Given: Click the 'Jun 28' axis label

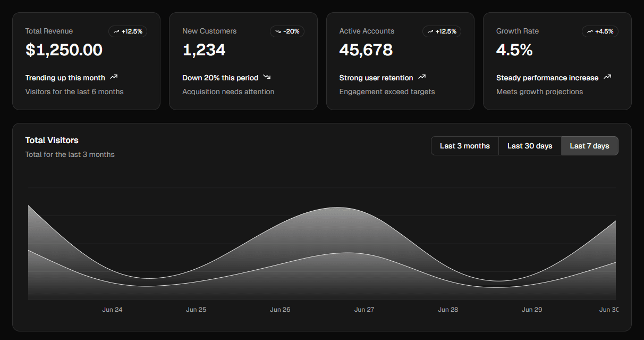Looking at the screenshot, I should (448, 309).
